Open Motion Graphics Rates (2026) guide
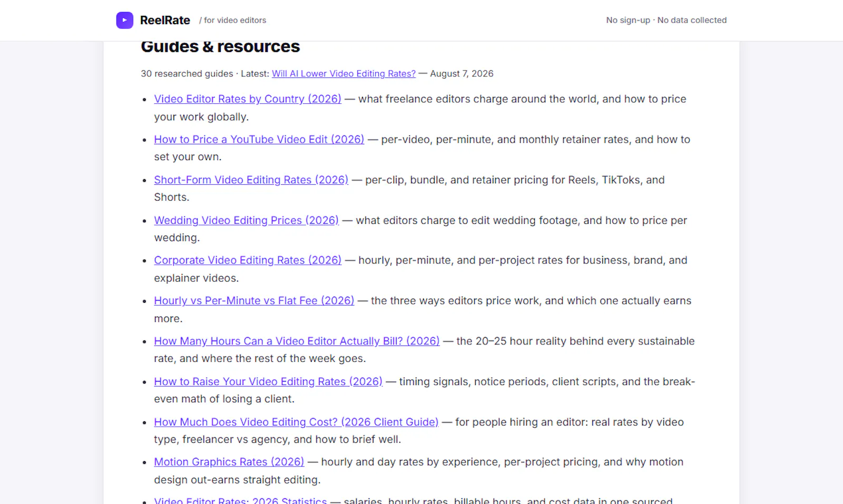 [x=229, y=462]
